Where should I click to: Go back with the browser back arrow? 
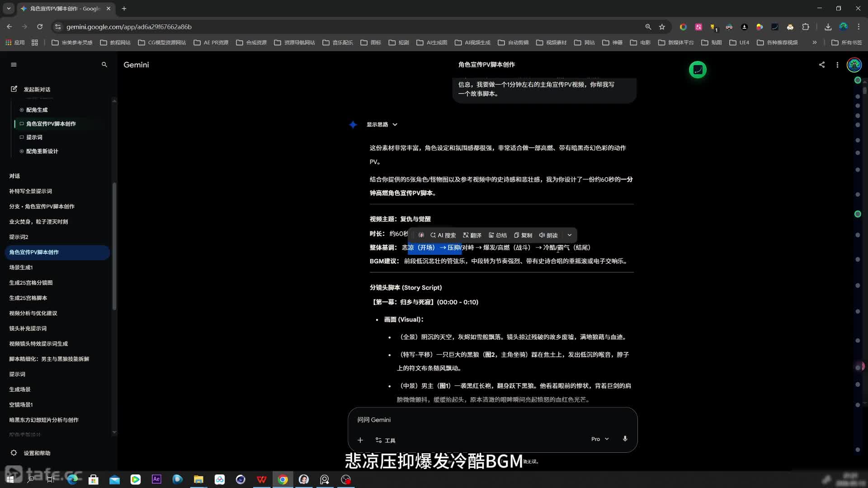point(9,27)
